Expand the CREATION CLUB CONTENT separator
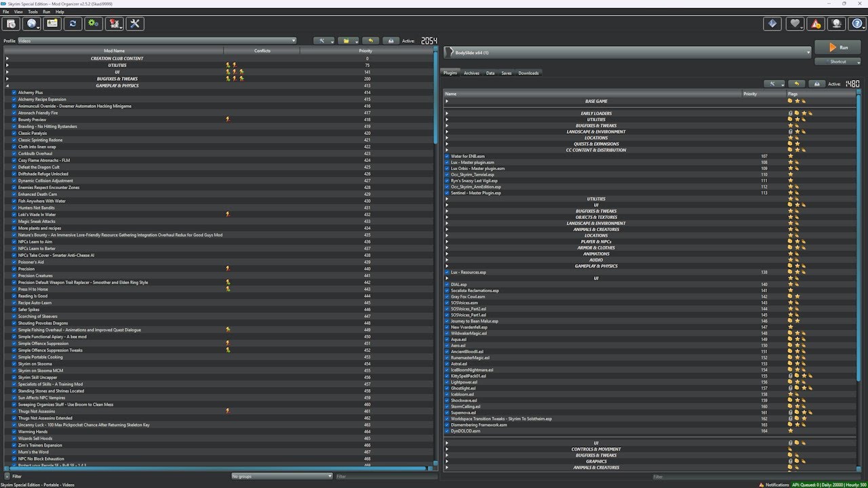 click(7, 58)
